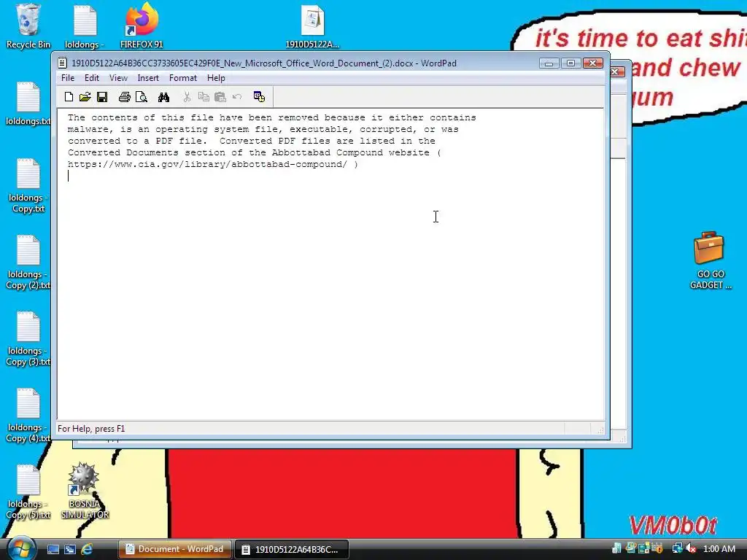This screenshot has width=747, height=560.
Task: Open the Format menu
Action: point(183,78)
